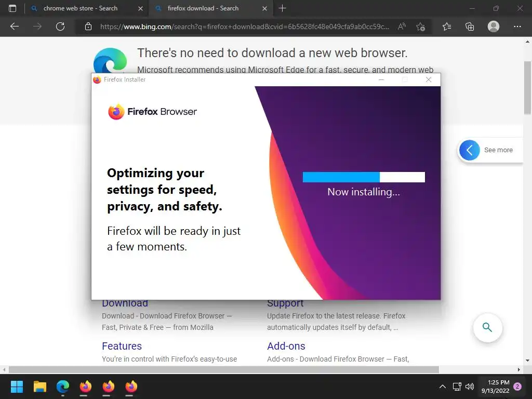Open the Favorites list
The width and height of the screenshot is (532, 399).
pos(447,26)
